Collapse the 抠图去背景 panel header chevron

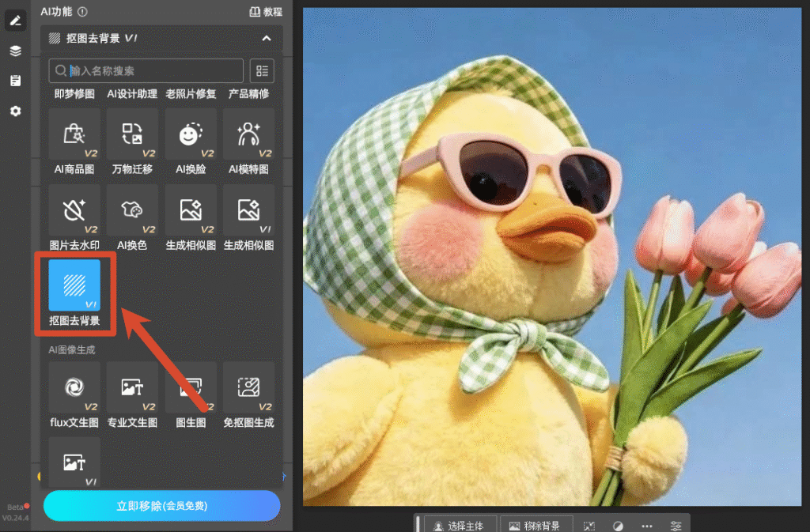tap(267, 38)
